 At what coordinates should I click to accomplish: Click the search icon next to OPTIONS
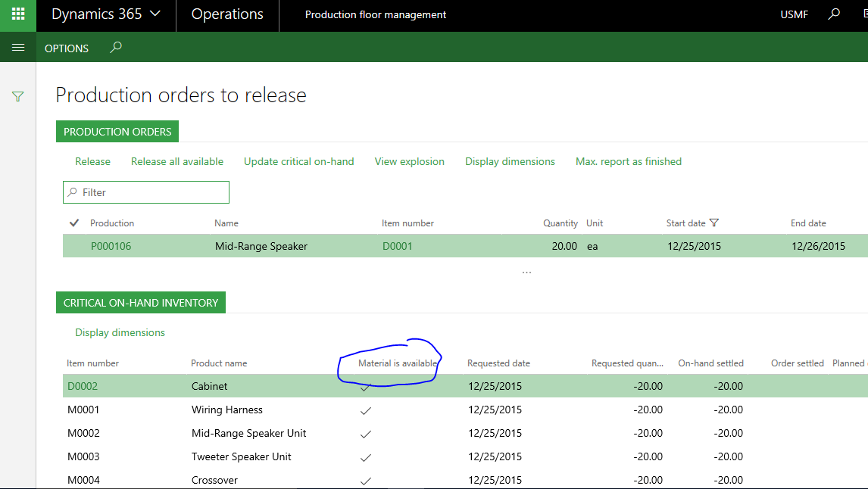(x=115, y=47)
